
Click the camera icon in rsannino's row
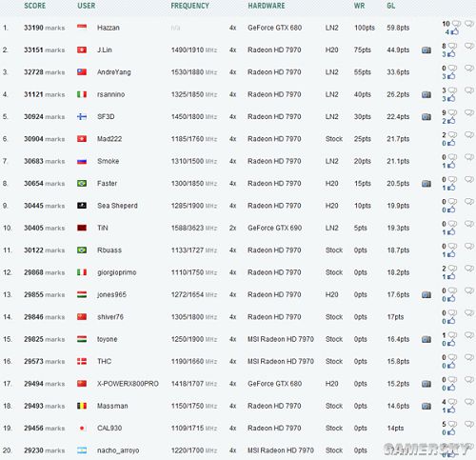[x=426, y=94]
